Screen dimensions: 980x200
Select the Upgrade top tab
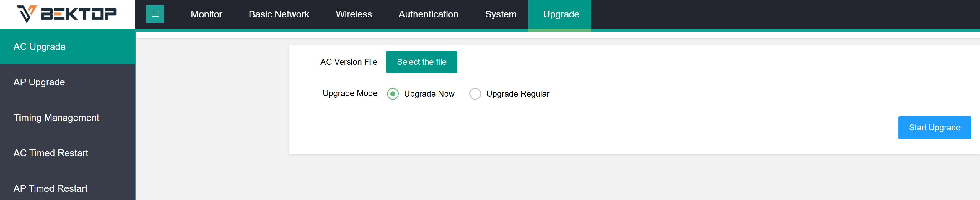[561, 14]
